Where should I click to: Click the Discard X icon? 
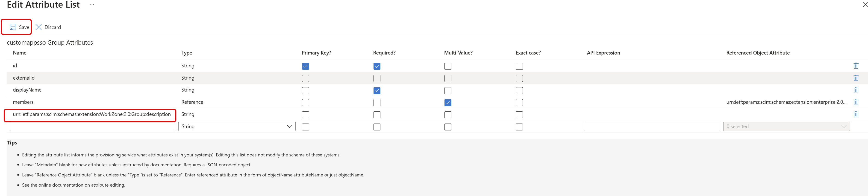pyautogui.click(x=38, y=27)
